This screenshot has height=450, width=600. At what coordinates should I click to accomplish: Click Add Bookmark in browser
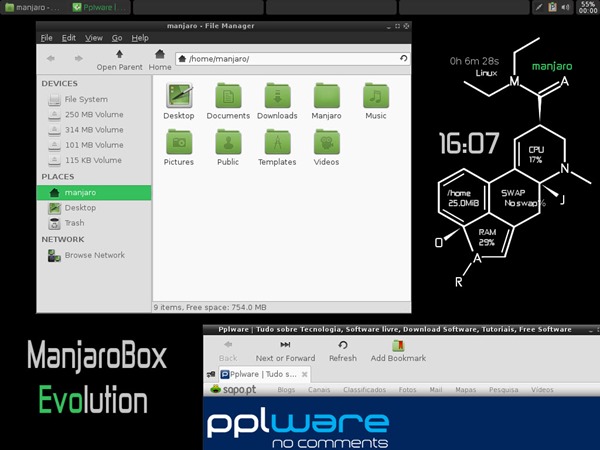(x=398, y=351)
